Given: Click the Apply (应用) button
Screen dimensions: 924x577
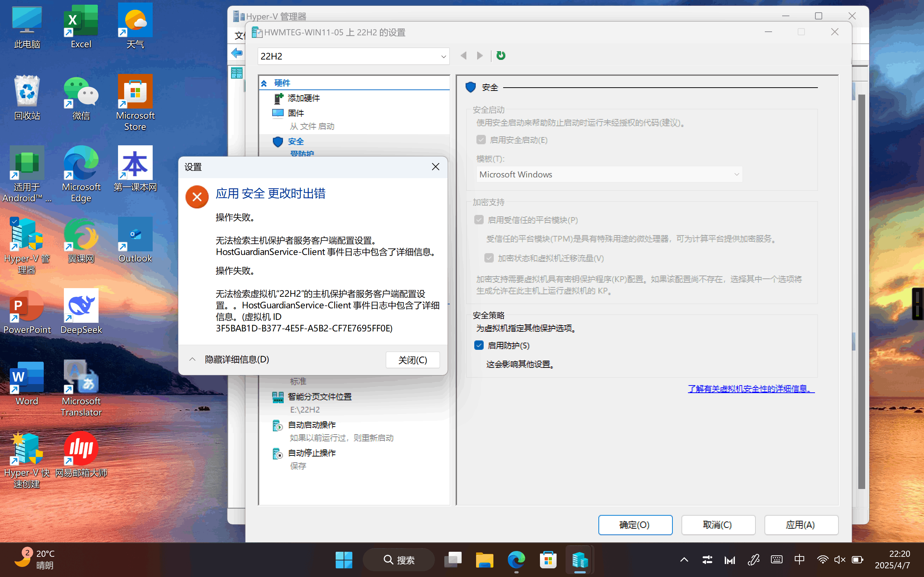Looking at the screenshot, I should (x=801, y=525).
